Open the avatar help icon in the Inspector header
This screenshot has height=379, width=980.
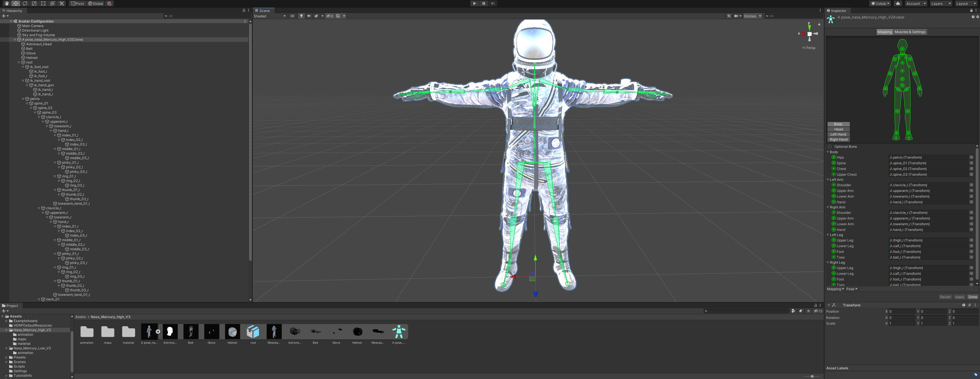[973, 17]
